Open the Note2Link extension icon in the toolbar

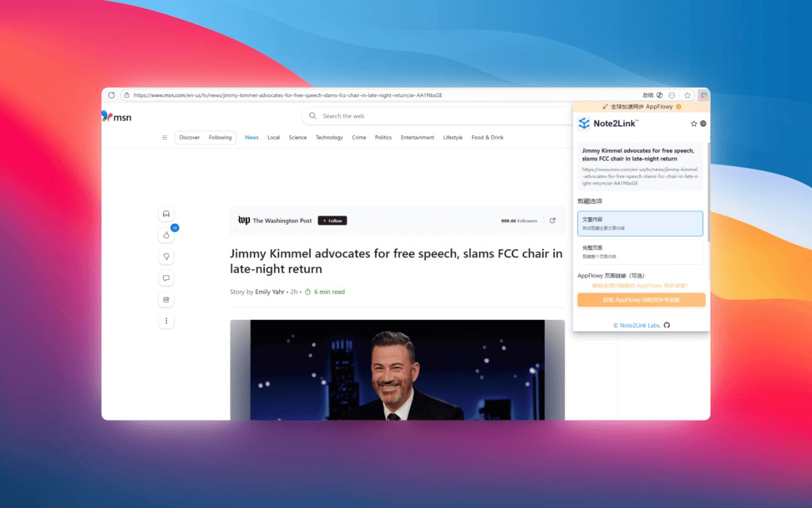(704, 95)
